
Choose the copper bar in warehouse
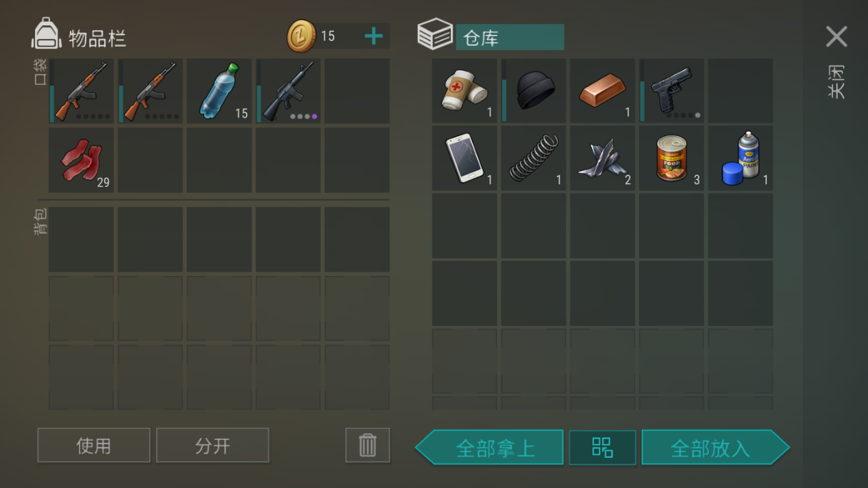603,91
